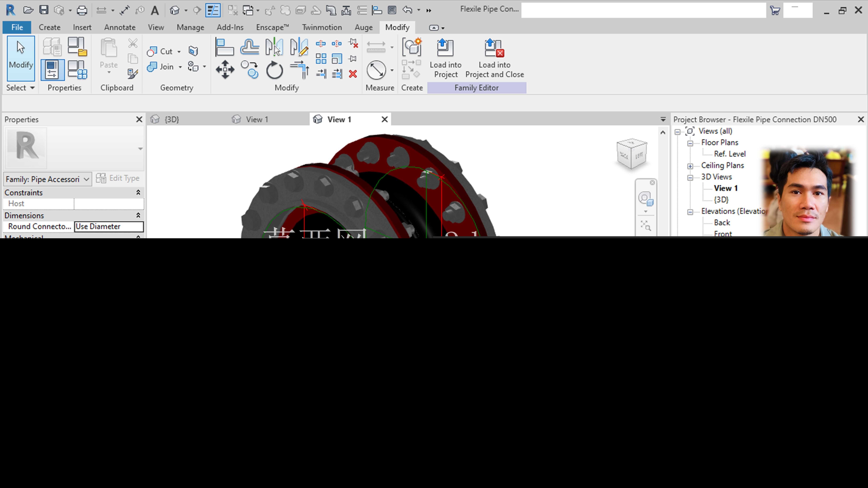
Task: Click Load into Project button
Action: tap(445, 58)
